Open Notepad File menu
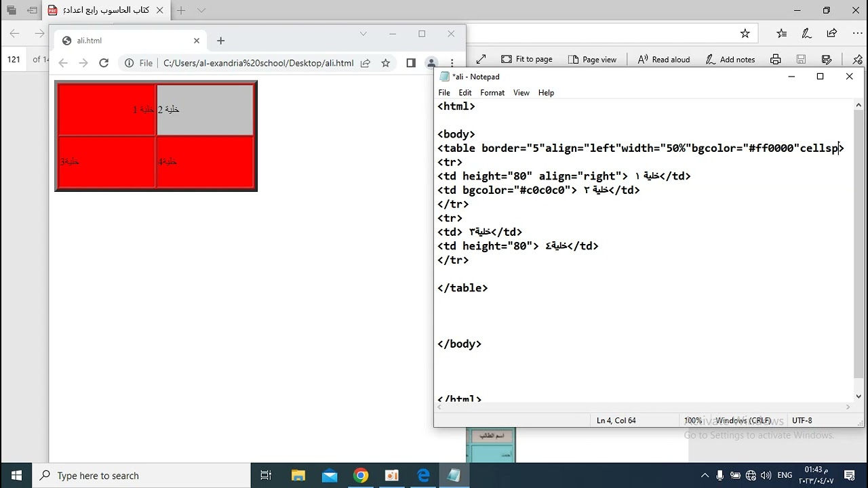868x488 pixels. tap(444, 93)
